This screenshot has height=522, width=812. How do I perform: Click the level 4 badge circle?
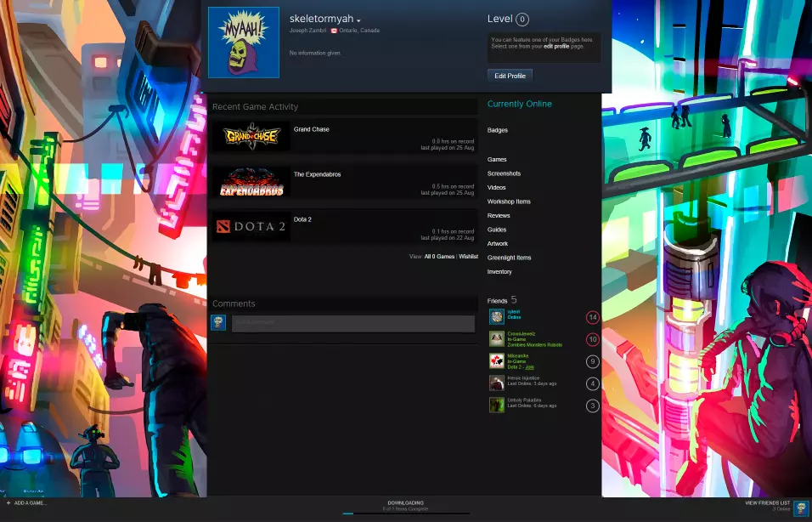point(592,383)
